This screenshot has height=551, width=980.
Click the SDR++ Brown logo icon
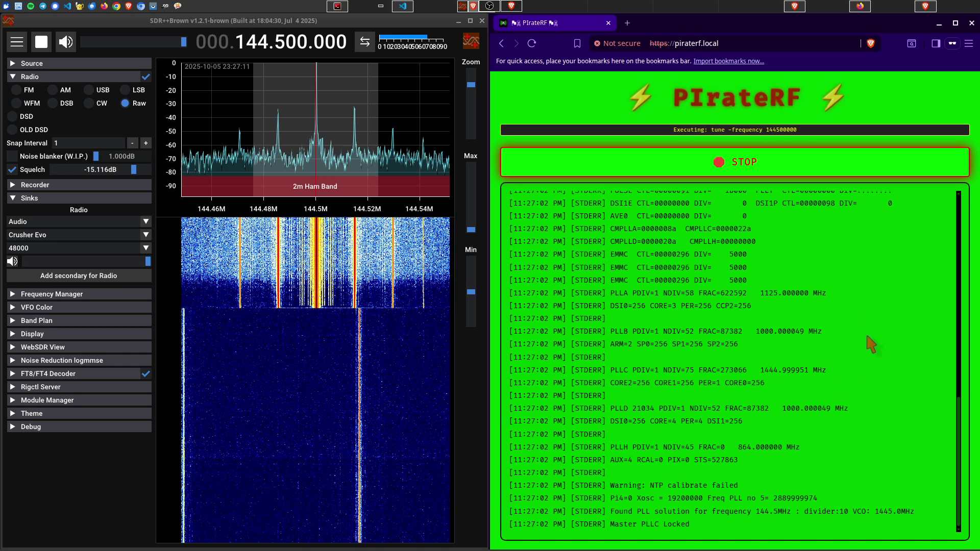click(x=471, y=41)
